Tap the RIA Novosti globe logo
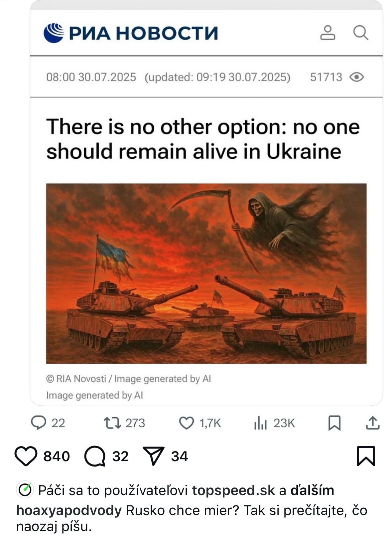The image size is (392, 541). (x=54, y=33)
